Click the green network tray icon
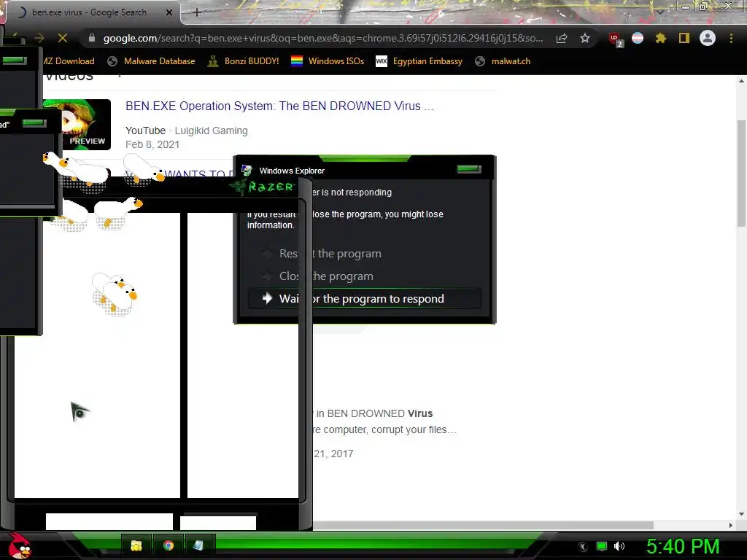The width and height of the screenshot is (747, 560). coord(601,546)
